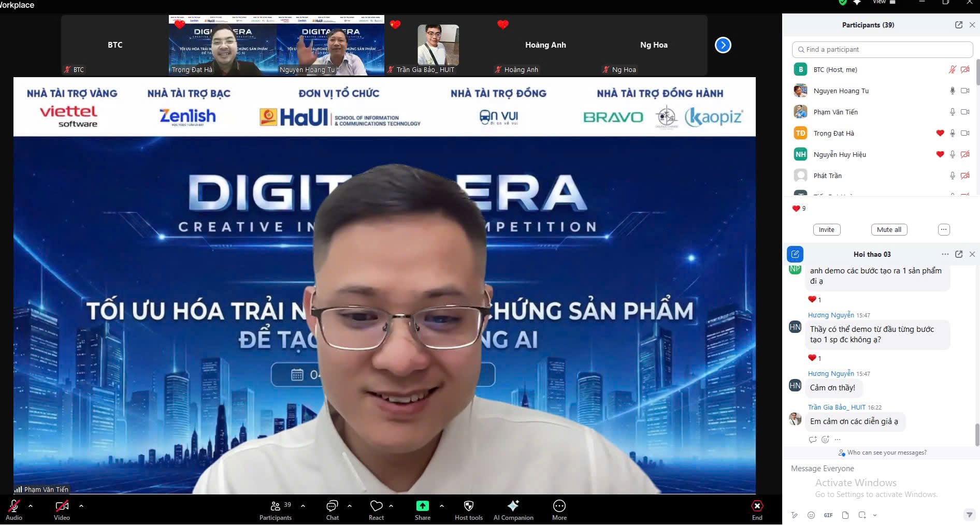
Task: Attach a file using the document icon
Action: [x=845, y=515]
